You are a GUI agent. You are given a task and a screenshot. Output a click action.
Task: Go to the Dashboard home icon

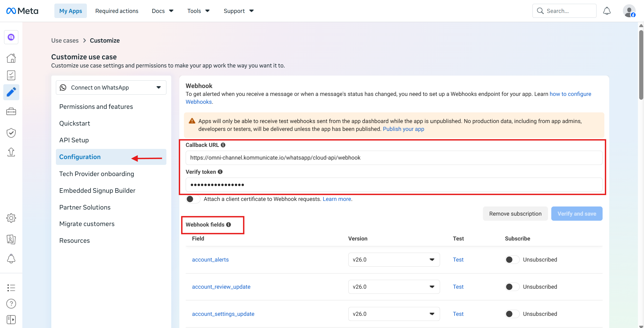pos(11,58)
